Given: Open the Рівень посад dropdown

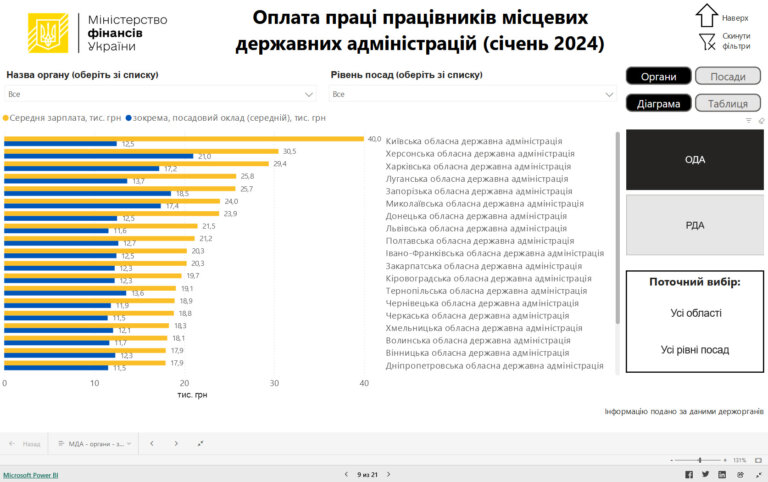Looking at the screenshot, I should coord(473,94).
